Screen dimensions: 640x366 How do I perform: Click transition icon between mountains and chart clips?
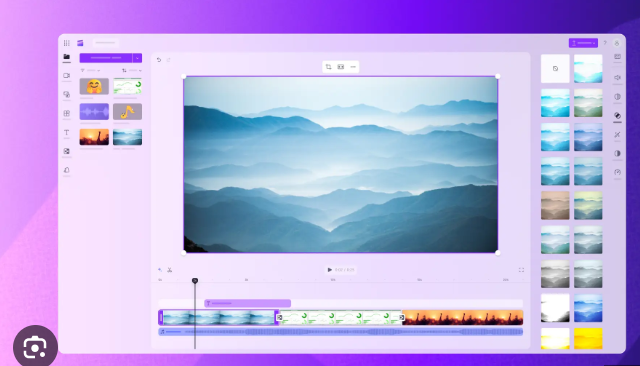[280, 317]
